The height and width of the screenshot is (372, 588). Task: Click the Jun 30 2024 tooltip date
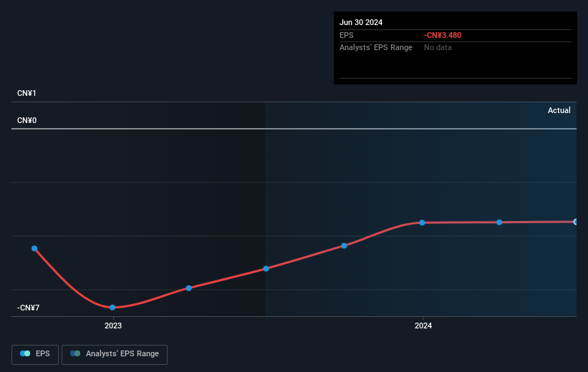(x=361, y=22)
